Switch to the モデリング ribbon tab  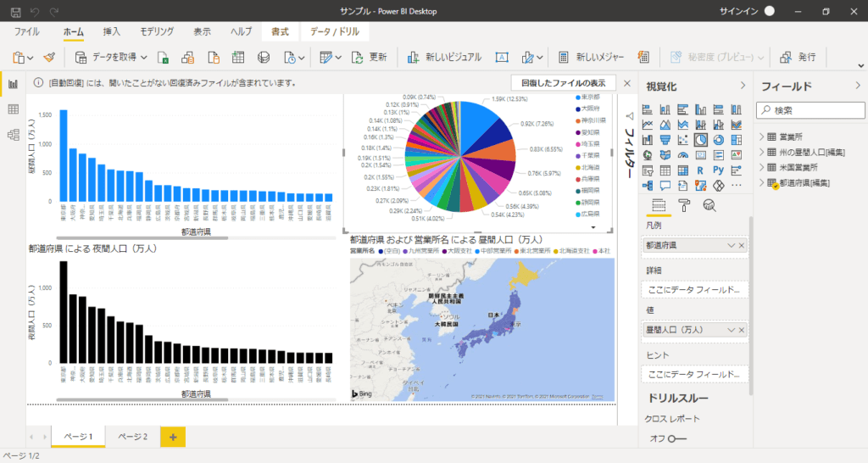pyautogui.click(x=157, y=31)
